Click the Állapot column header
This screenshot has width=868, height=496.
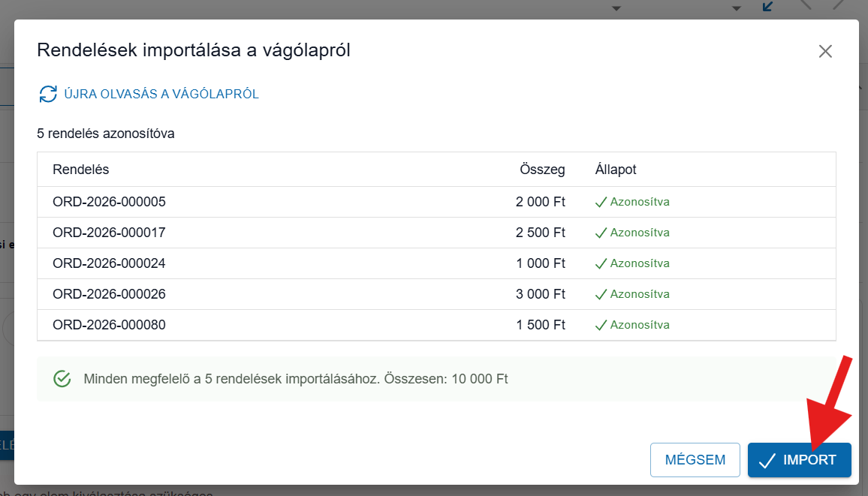[x=616, y=170]
